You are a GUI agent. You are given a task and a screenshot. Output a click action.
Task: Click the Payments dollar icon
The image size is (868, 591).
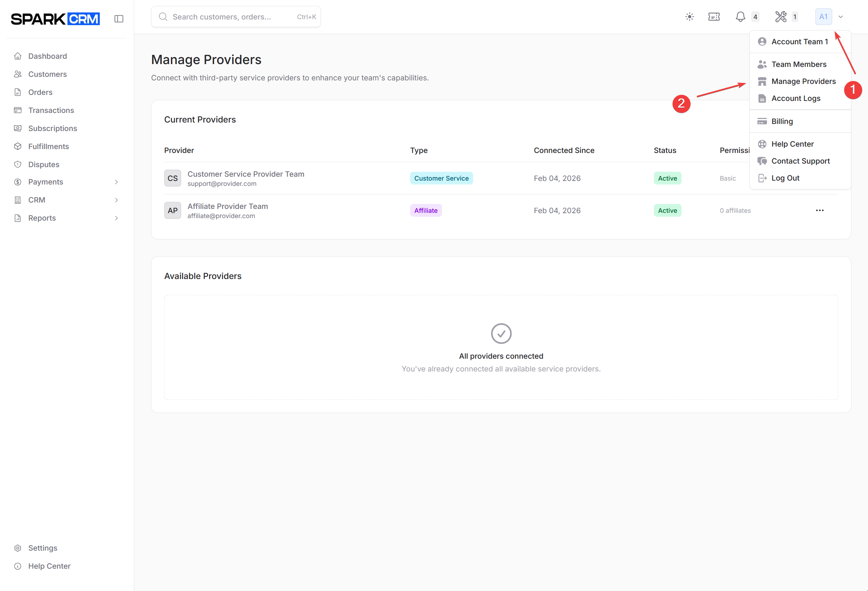[18, 182]
